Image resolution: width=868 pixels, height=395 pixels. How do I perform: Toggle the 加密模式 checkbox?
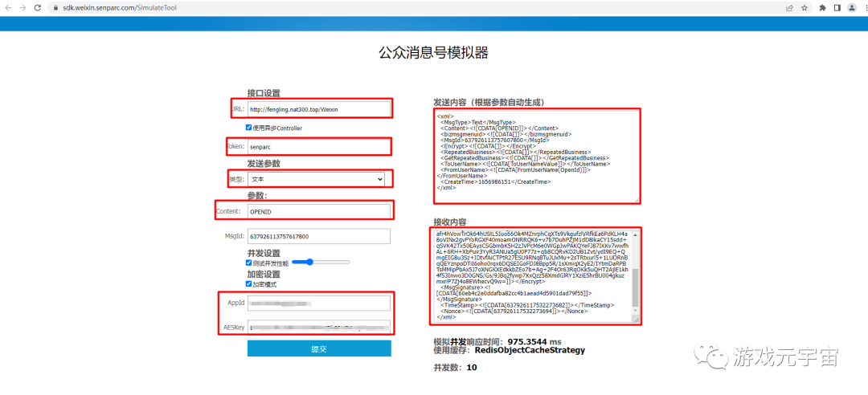pos(249,283)
